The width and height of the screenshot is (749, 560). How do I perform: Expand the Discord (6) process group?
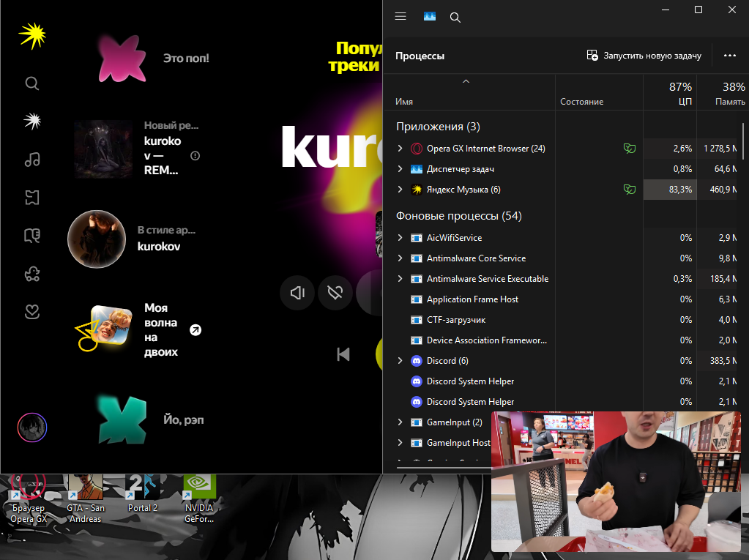pos(400,360)
